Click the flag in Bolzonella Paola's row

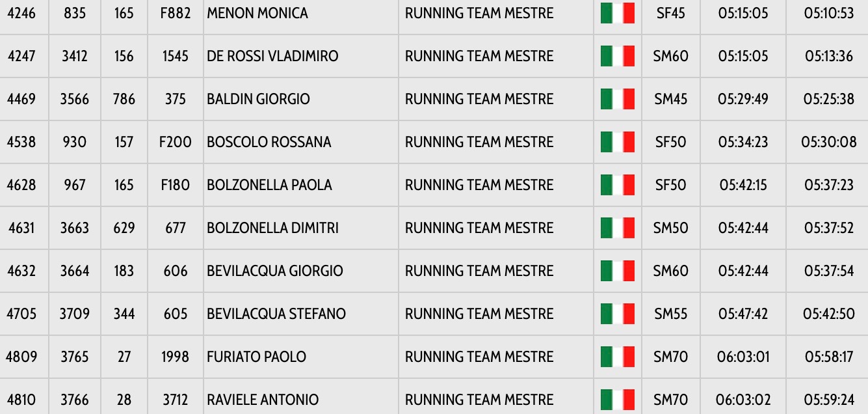[x=617, y=185]
